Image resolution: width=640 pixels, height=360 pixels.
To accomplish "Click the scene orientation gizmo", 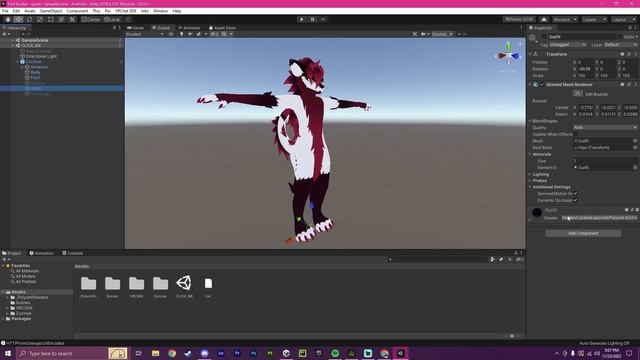I will coord(508,56).
